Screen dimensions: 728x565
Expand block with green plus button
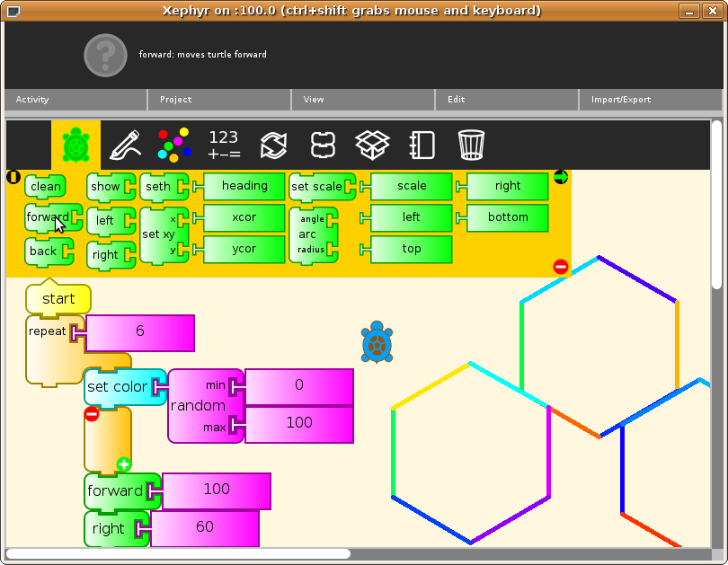pyautogui.click(x=123, y=464)
